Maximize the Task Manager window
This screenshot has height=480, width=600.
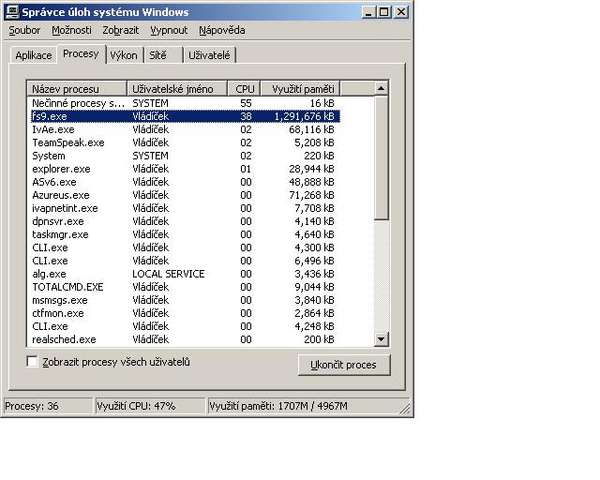384,12
